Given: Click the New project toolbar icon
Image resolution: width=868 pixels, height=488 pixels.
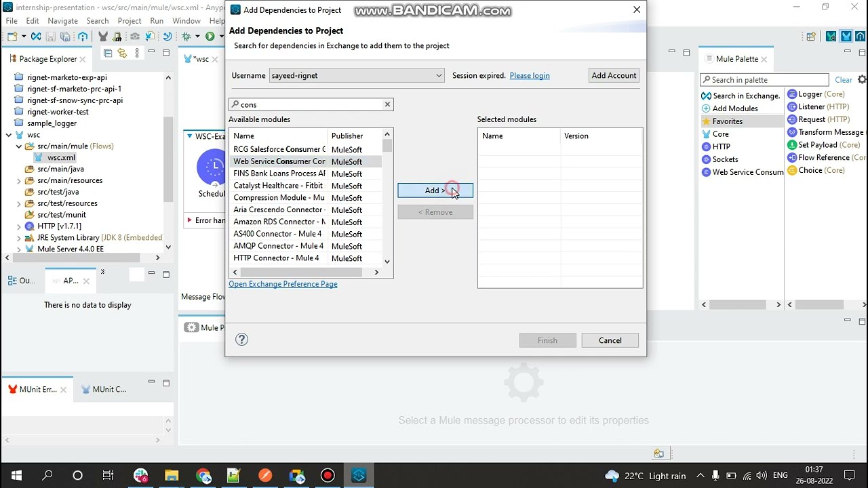Looking at the screenshot, I should [12, 36].
